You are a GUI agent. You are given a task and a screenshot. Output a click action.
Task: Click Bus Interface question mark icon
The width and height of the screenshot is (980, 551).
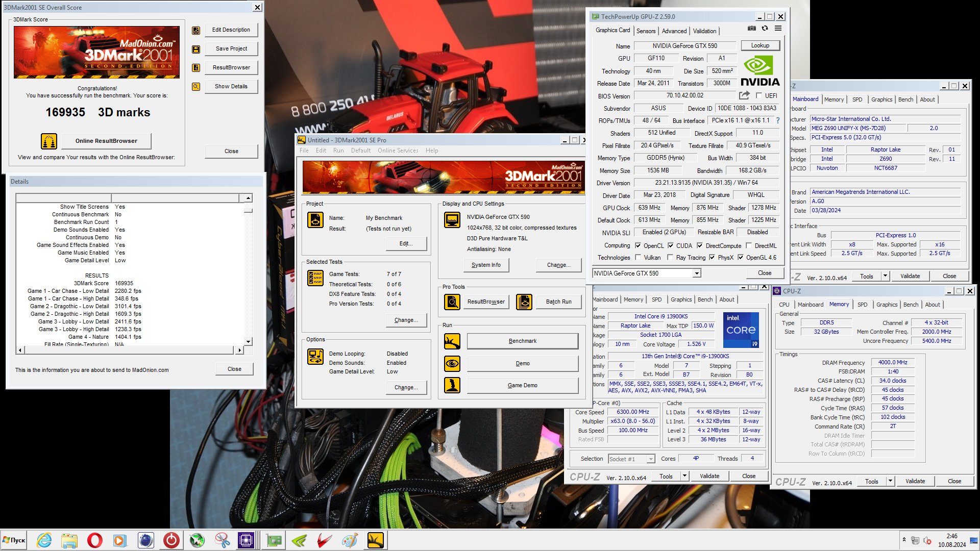[778, 120]
